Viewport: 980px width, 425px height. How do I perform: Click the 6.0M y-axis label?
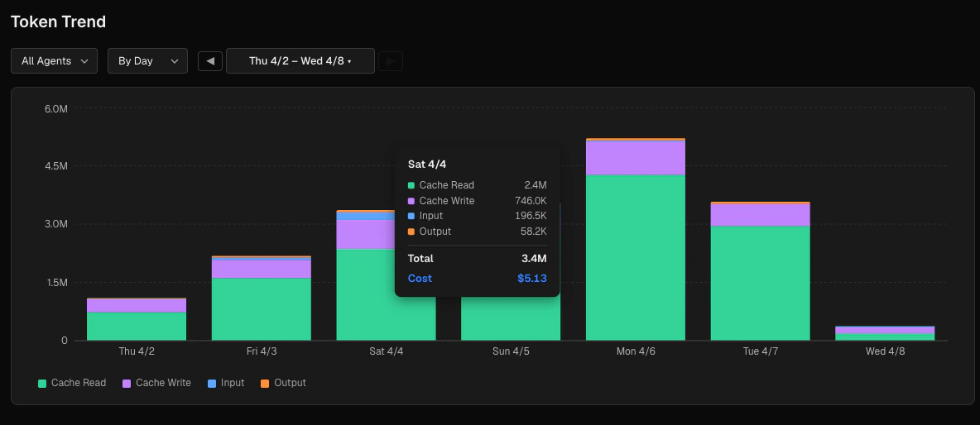(x=55, y=108)
